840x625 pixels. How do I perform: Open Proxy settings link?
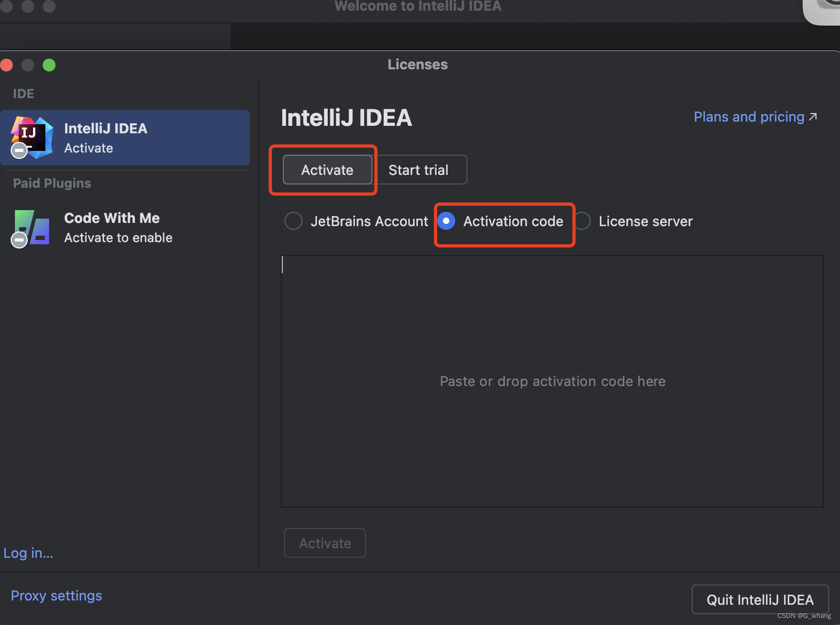(x=57, y=596)
